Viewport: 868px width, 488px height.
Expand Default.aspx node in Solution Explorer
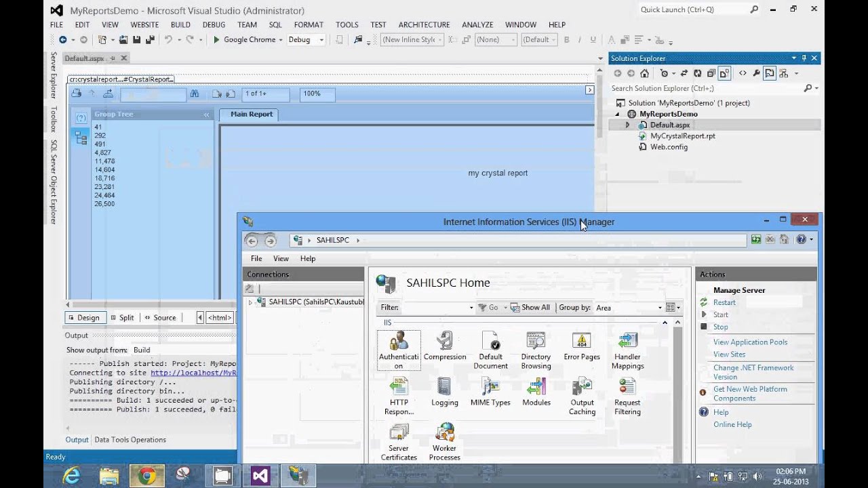click(x=627, y=125)
